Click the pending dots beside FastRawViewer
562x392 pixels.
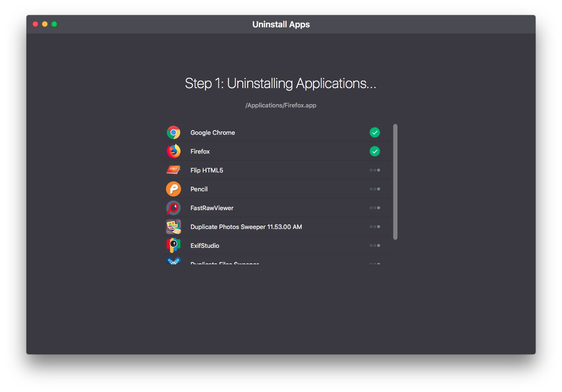click(x=374, y=208)
